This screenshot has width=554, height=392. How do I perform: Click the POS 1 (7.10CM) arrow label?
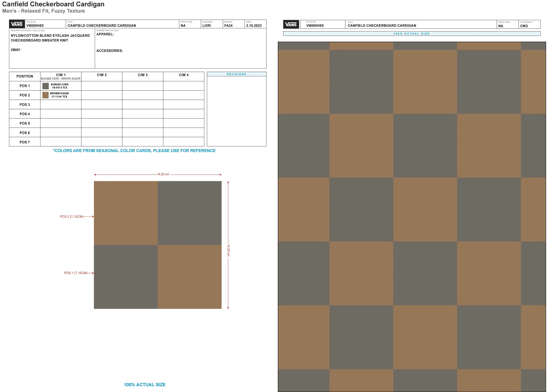pos(76,273)
